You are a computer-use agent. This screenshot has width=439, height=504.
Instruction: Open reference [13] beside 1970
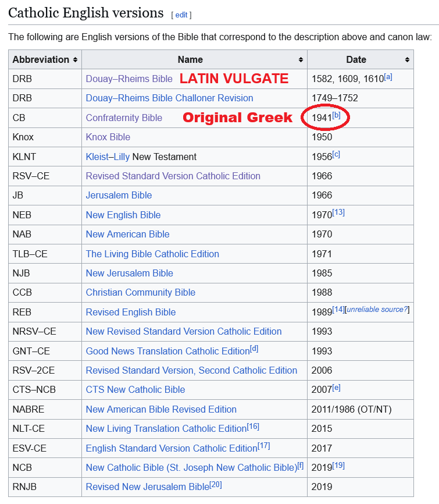(338, 212)
